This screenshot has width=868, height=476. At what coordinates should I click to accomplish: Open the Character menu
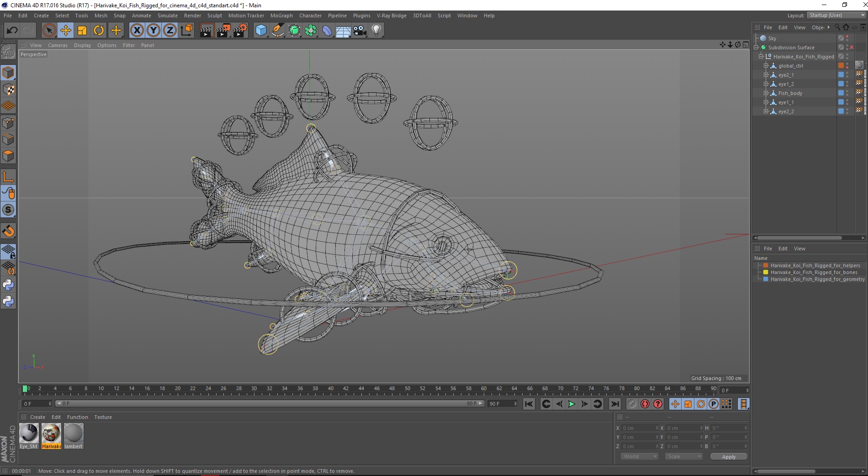coord(310,16)
